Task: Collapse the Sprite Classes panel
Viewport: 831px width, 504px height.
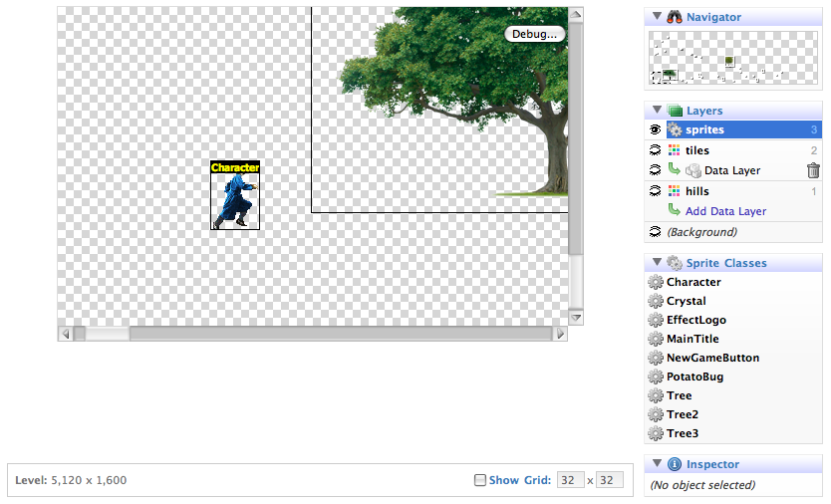Action: pos(657,263)
